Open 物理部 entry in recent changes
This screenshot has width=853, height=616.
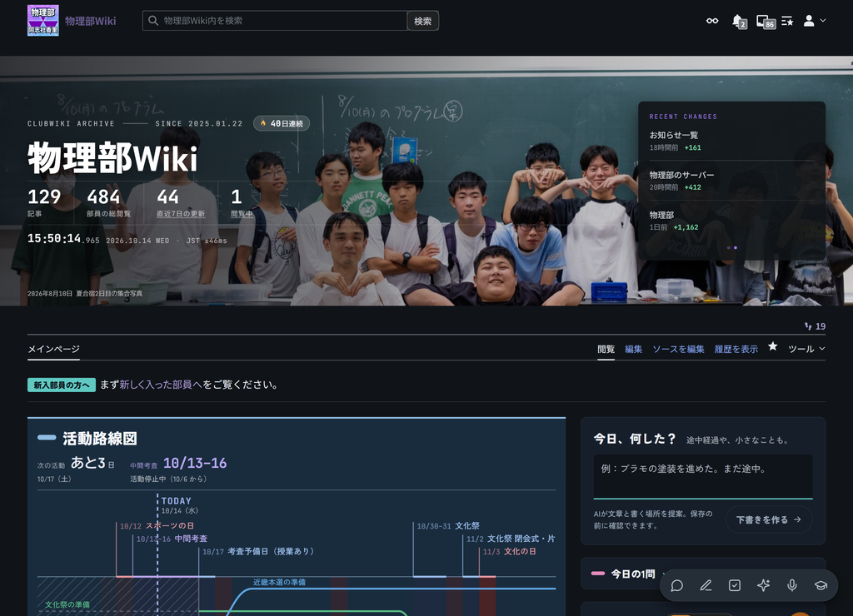click(x=661, y=216)
